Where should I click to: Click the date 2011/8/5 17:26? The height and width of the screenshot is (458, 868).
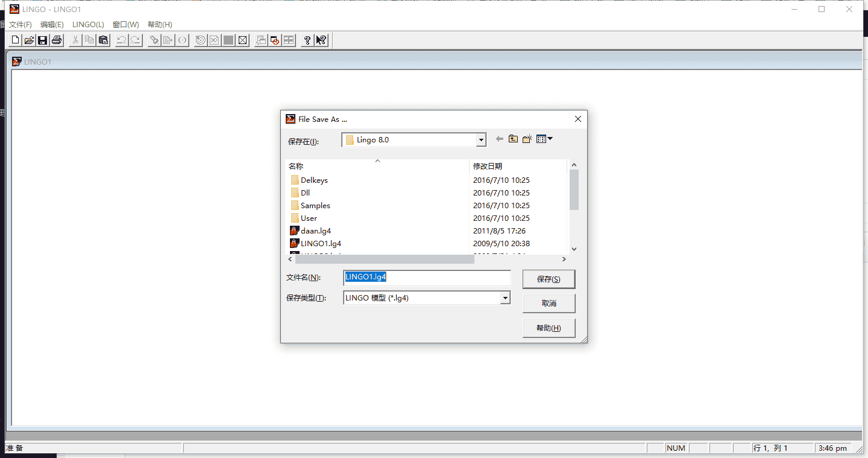point(499,231)
